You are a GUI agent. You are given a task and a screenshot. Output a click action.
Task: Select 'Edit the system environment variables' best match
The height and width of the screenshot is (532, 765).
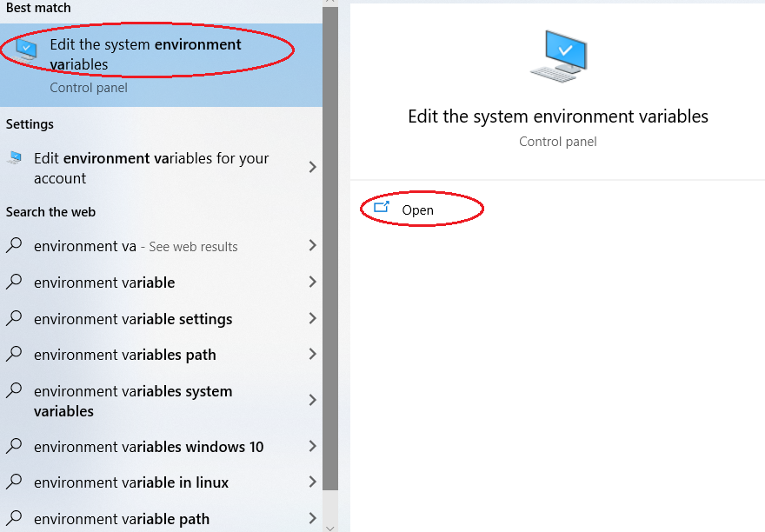coord(161,65)
